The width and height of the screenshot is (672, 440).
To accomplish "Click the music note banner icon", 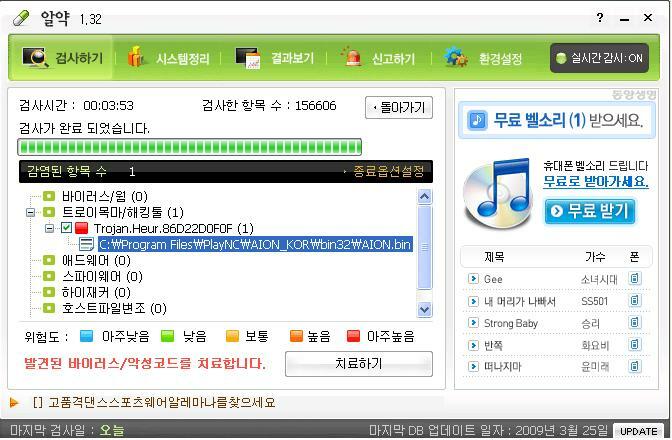I will coord(477,120).
